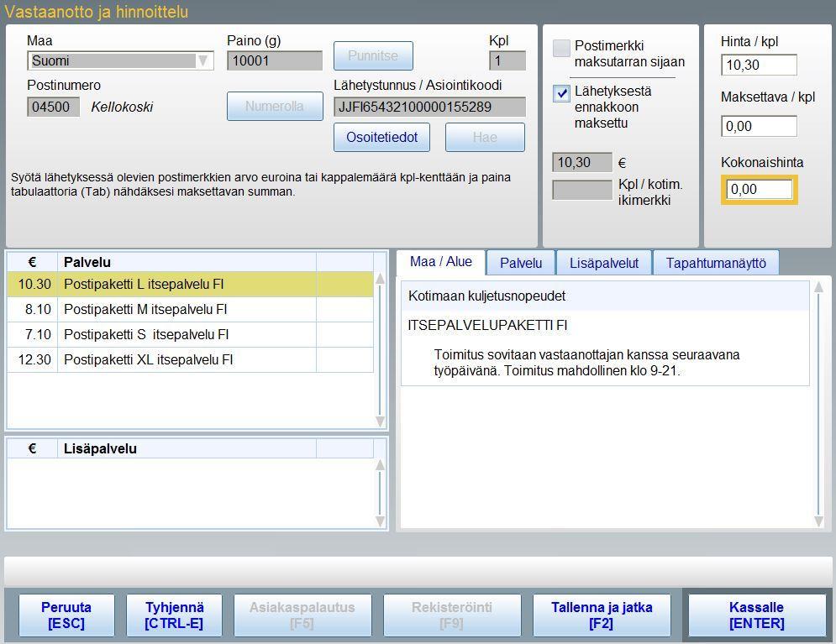Click the Paino (g) weight field

275,60
